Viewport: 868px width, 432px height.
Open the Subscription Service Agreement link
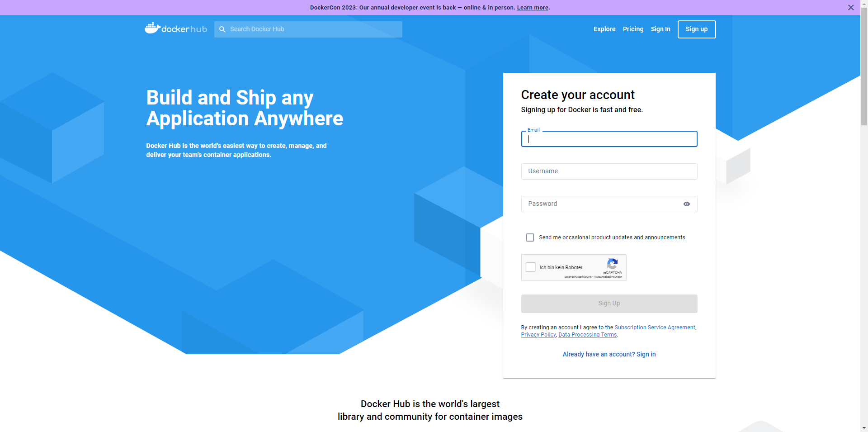655,328
